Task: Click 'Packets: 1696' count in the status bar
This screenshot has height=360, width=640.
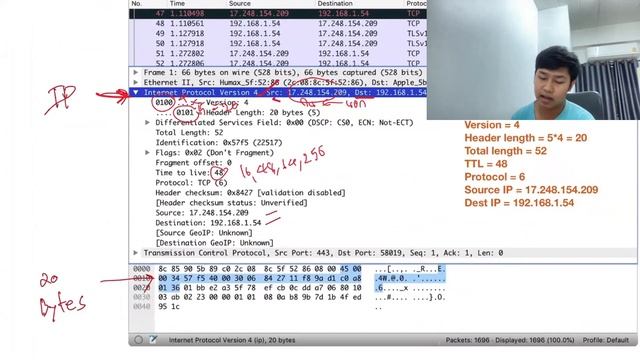Action: coord(467,340)
